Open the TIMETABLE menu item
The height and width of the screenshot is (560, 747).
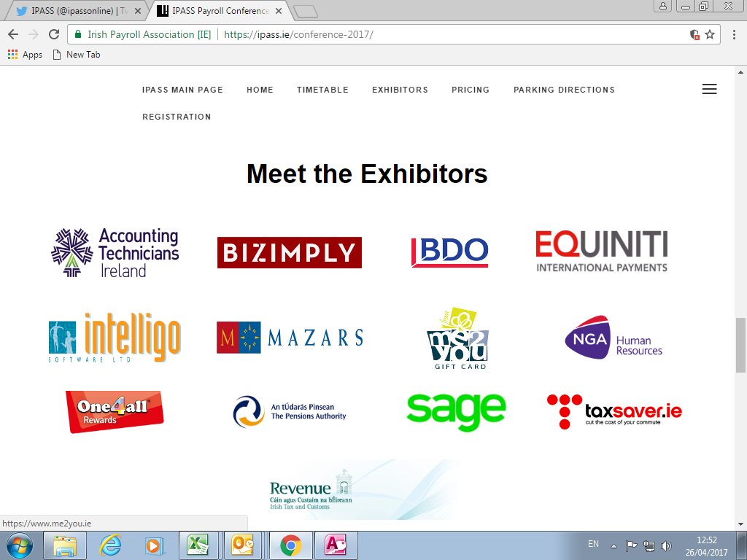pos(322,90)
